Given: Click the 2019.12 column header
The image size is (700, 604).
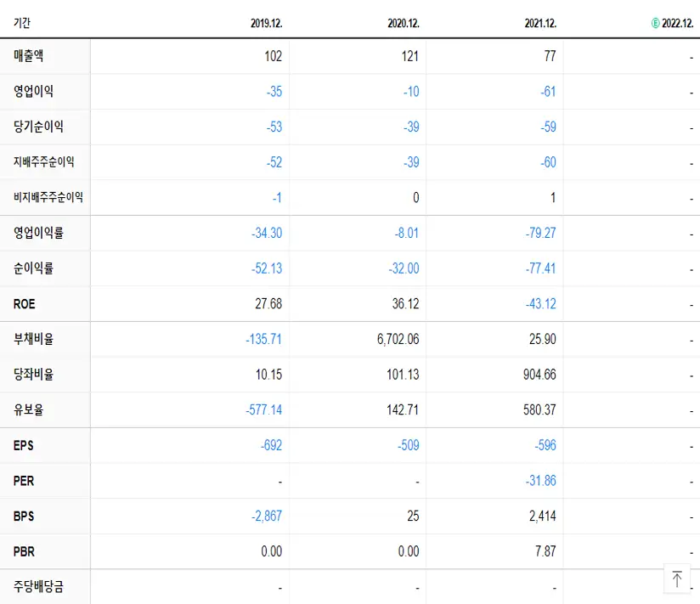Looking at the screenshot, I should coord(265,24).
